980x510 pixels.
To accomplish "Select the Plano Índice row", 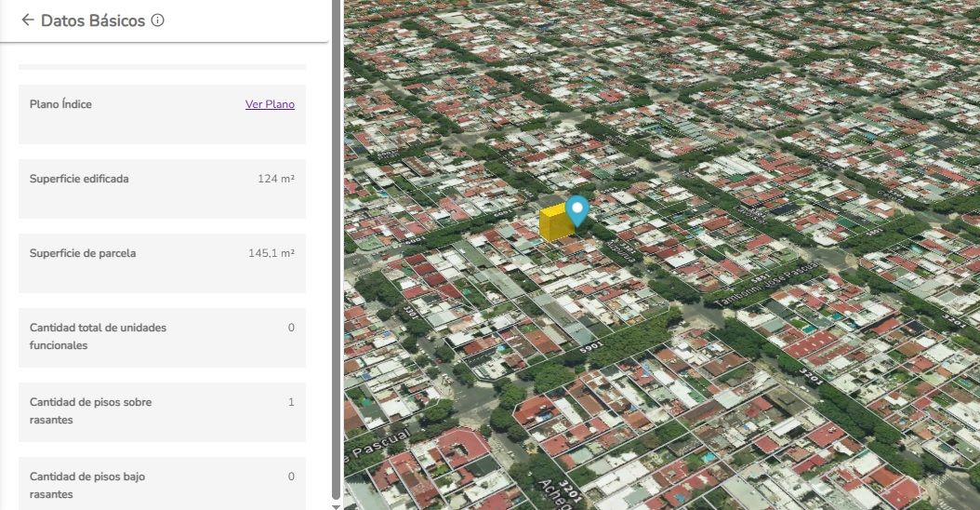I will (162, 114).
